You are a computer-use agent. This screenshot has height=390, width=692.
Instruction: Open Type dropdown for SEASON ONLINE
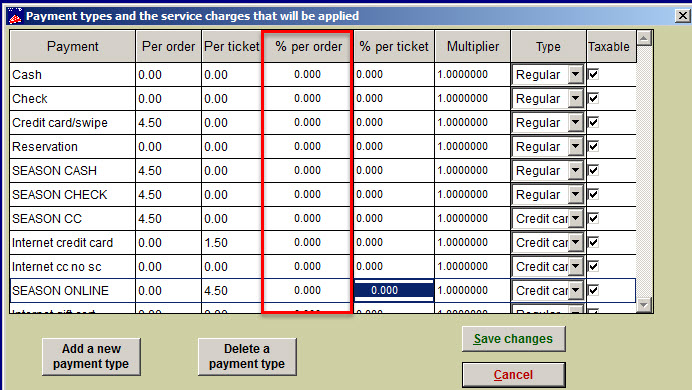pyautogui.click(x=575, y=291)
